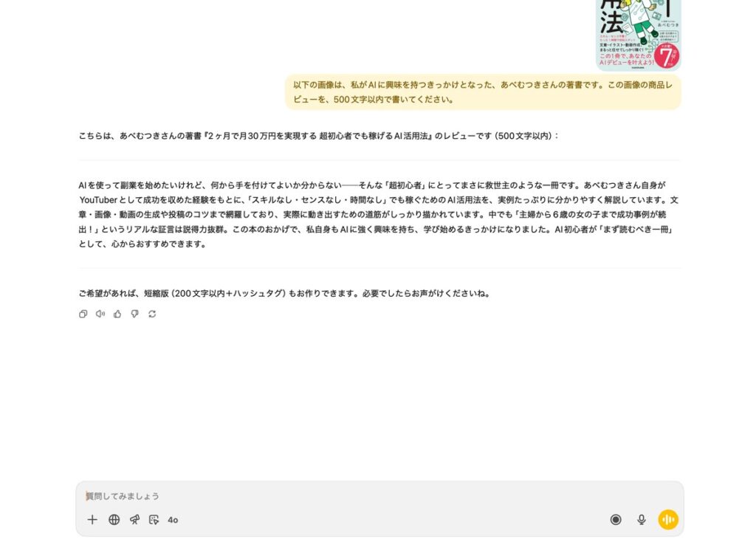
Task: Toggle the deep research telescope icon
Action: 134,519
